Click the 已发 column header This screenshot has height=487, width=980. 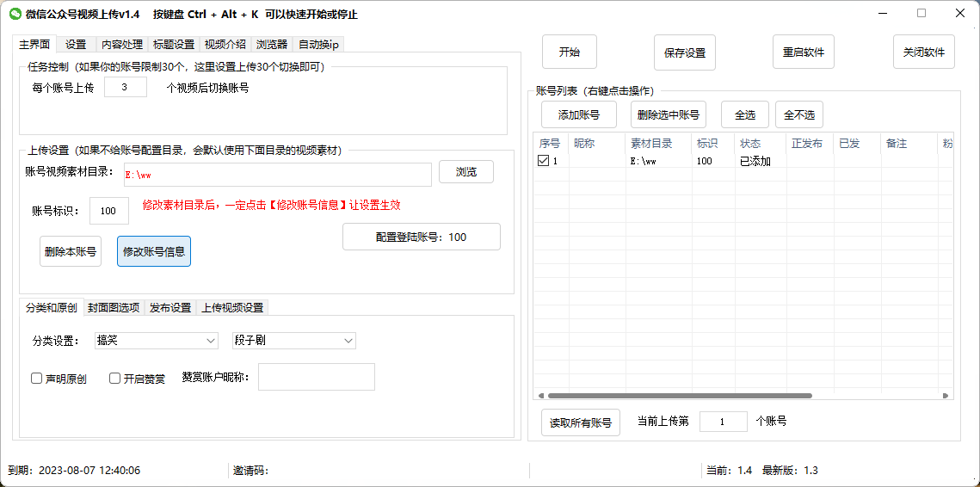[857, 143]
